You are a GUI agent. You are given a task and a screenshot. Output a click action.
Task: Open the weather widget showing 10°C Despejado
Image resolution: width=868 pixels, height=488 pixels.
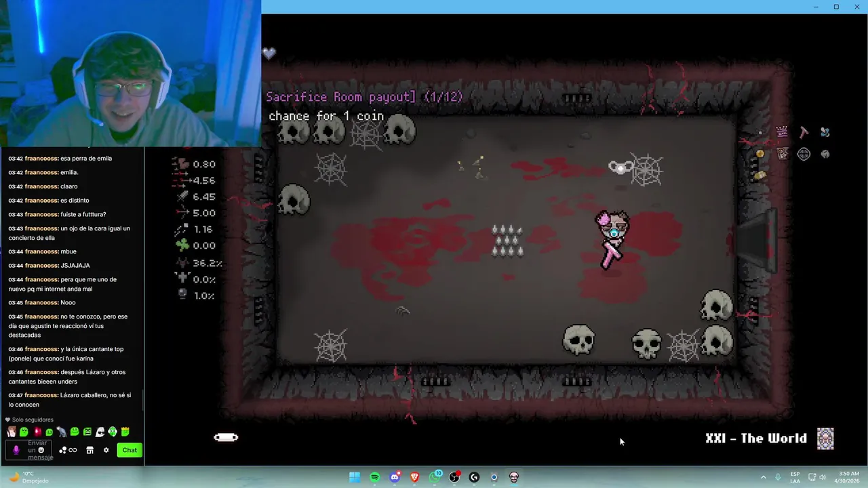click(27, 477)
